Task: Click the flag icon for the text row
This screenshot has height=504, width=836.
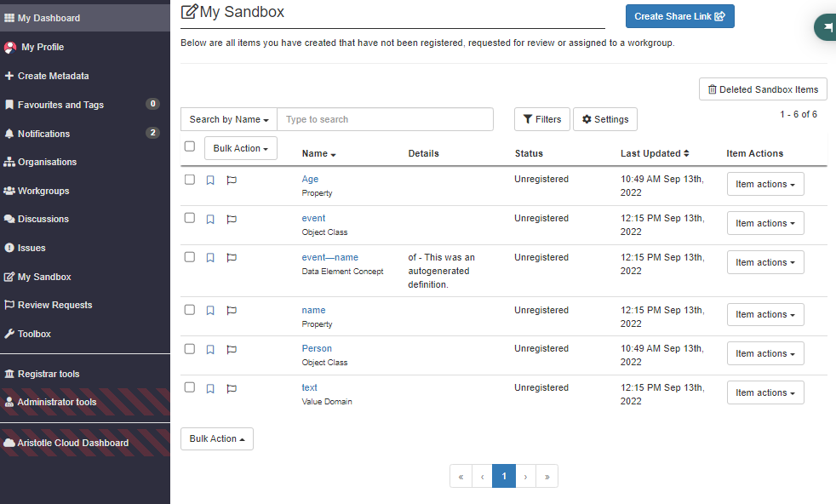Action: (232, 389)
